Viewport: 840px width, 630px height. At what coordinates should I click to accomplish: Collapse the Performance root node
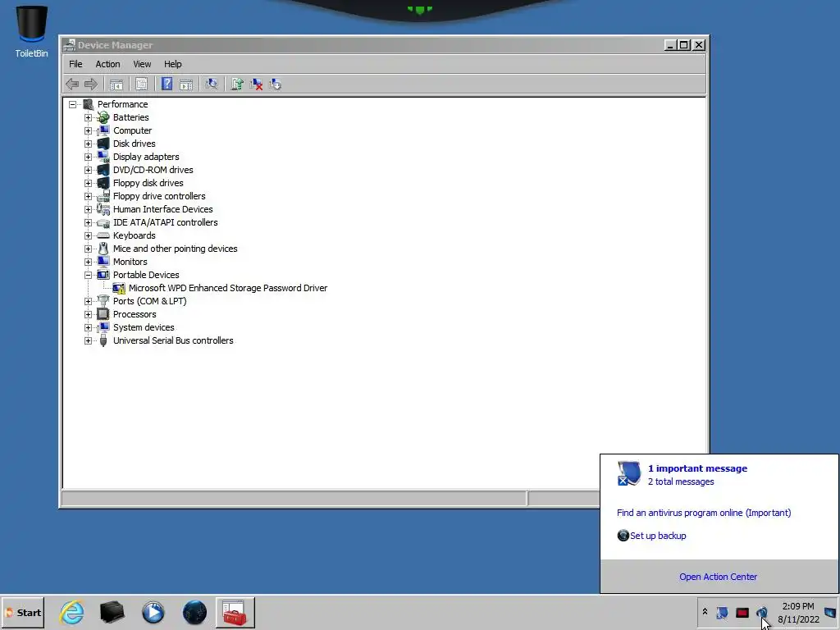click(x=73, y=104)
